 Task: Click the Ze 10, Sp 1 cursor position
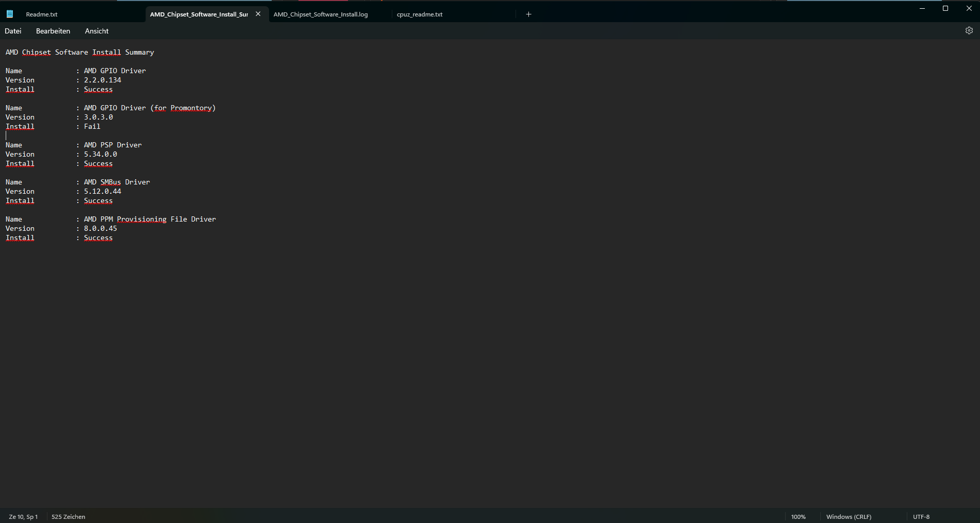[x=23, y=517]
